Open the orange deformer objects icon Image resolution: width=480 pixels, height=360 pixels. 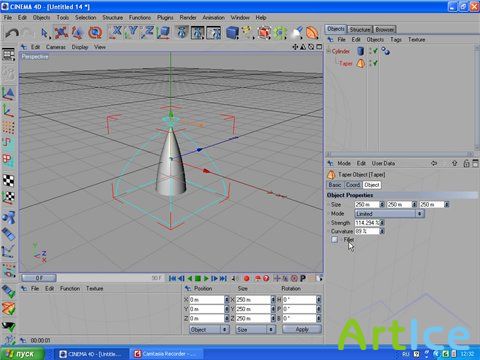tap(312, 33)
